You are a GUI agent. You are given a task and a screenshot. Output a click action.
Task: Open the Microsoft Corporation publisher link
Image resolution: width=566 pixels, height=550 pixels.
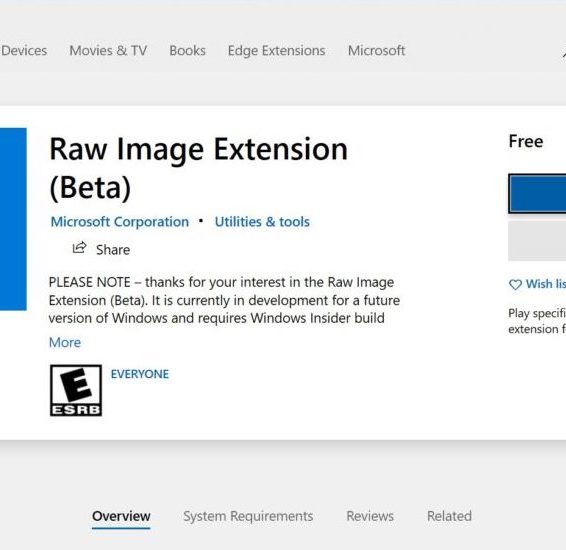[120, 222]
